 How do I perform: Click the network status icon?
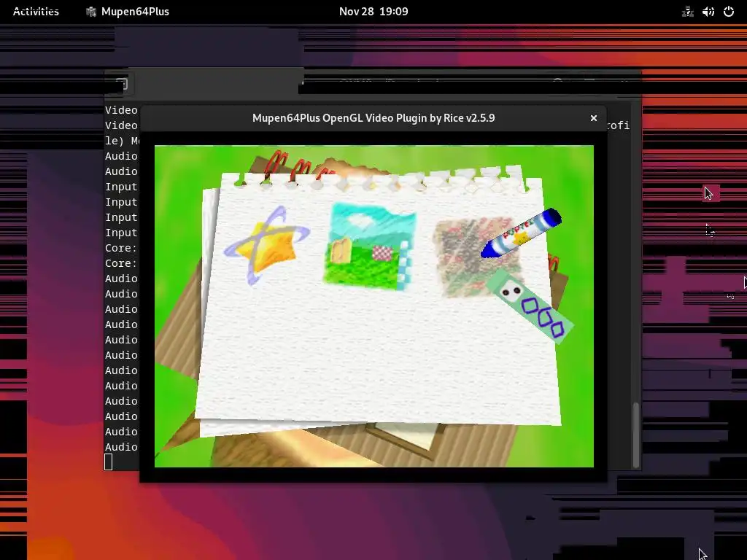tap(687, 12)
